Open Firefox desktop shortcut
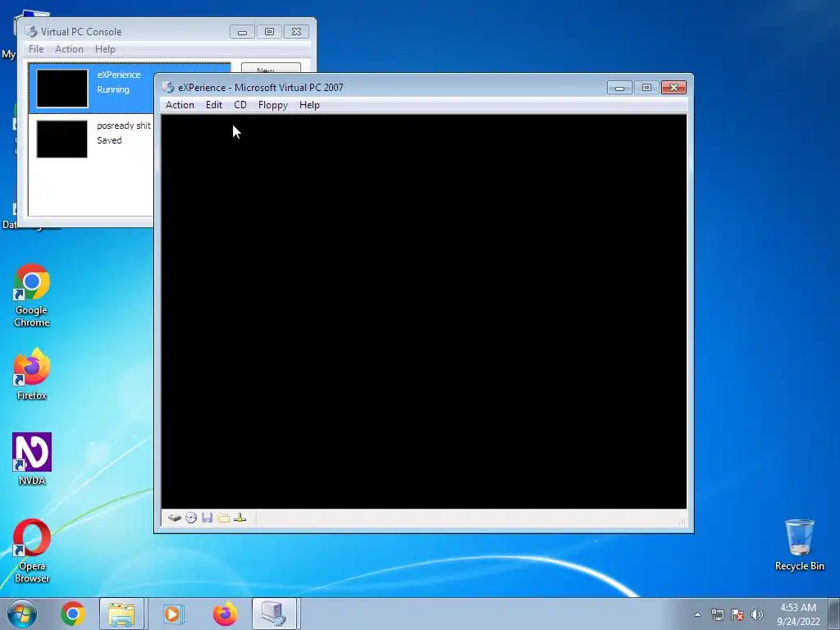Viewport: 840px width, 630px height. pyautogui.click(x=32, y=374)
